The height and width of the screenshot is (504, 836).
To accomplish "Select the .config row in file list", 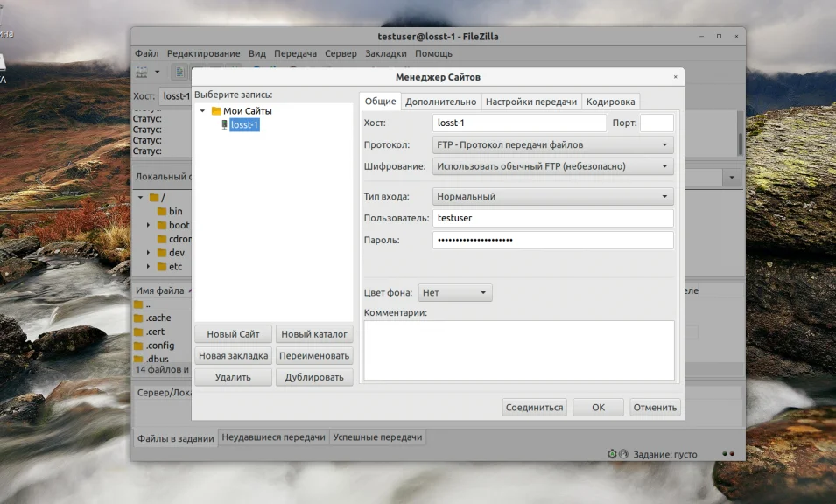I will tap(162, 346).
